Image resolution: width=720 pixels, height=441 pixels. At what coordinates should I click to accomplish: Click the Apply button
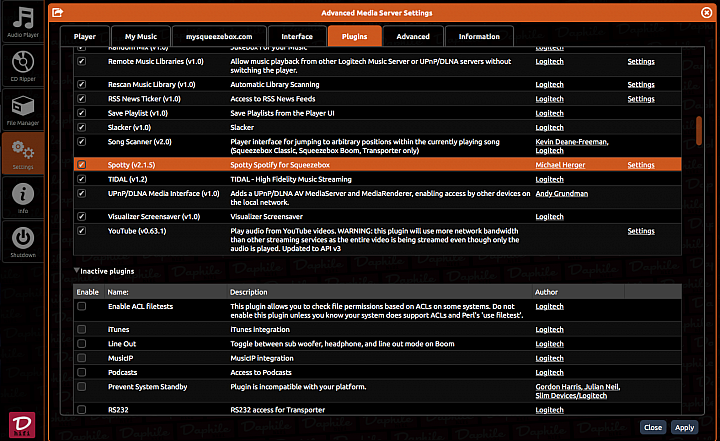pyautogui.click(x=684, y=427)
